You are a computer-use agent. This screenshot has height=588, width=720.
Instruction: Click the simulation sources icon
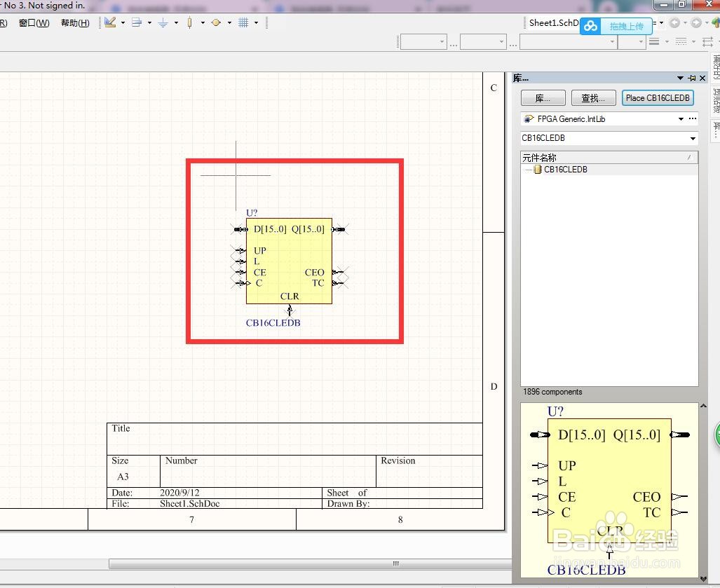pos(216,22)
